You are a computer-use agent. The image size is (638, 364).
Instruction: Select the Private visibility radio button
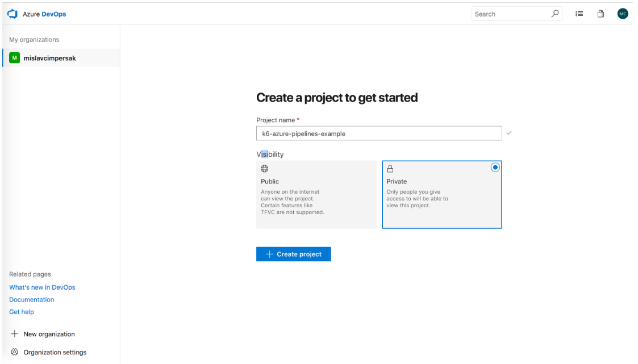(x=495, y=168)
